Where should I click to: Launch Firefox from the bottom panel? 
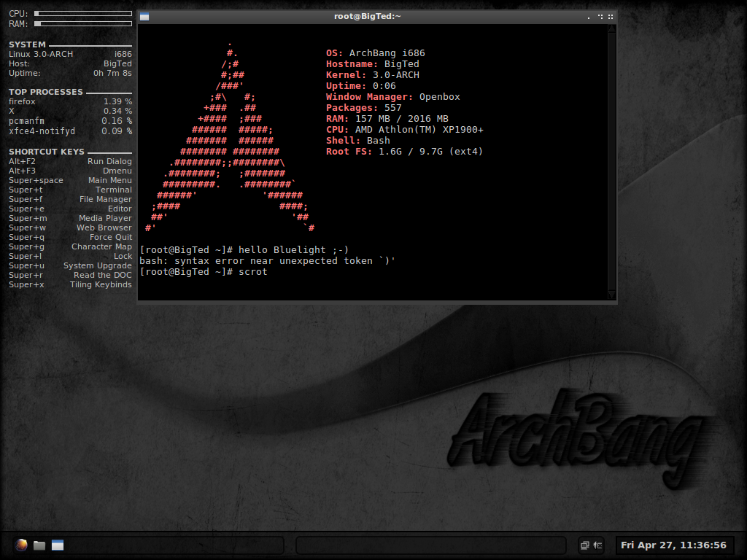point(21,545)
